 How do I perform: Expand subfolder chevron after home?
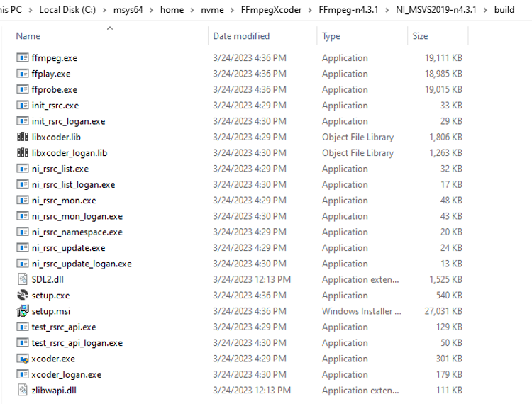click(192, 10)
